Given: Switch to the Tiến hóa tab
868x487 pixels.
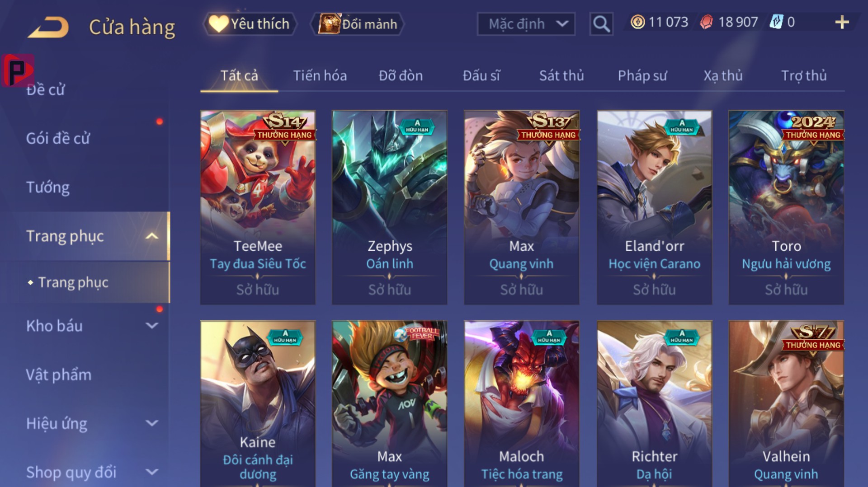Looking at the screenshot, I should pyautogui.click(x=320, y=75).
